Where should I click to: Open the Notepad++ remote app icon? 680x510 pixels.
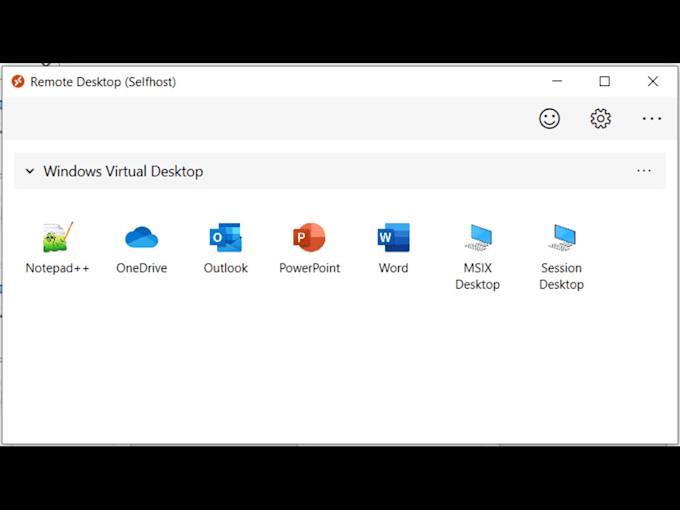pyautogui.click(x=58, y=237)
